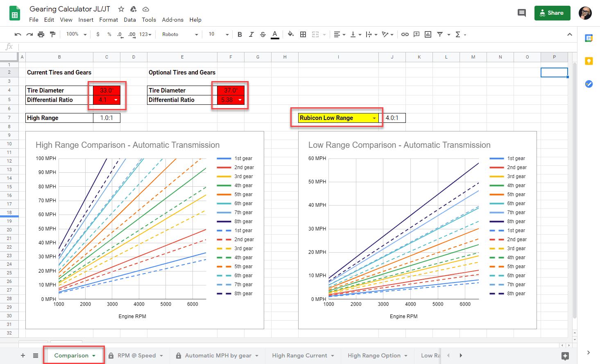This screenshot has width=600, height=364.
Task: Format as currency with dollar icon
Action: (98, 34)
